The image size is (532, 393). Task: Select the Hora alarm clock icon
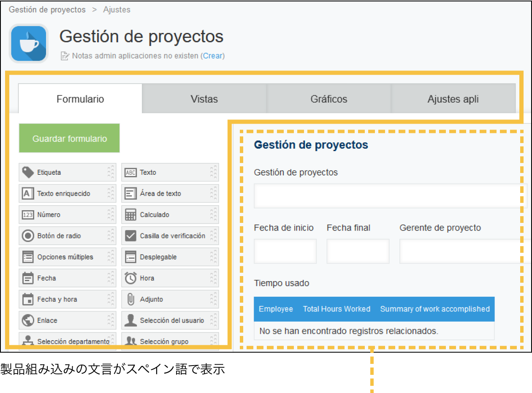tap(131, 278)
